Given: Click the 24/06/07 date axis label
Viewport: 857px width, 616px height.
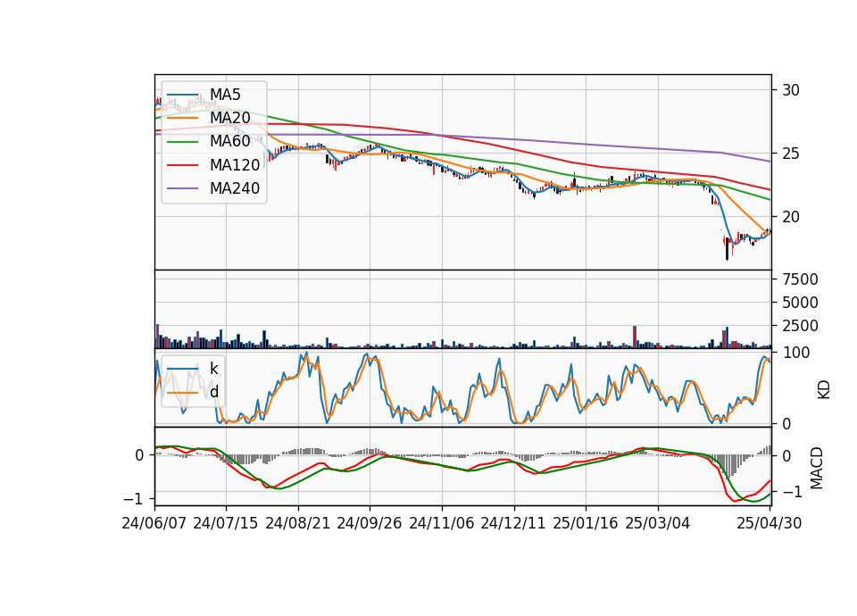Looking at the screenshot, I should coord(154,523).
